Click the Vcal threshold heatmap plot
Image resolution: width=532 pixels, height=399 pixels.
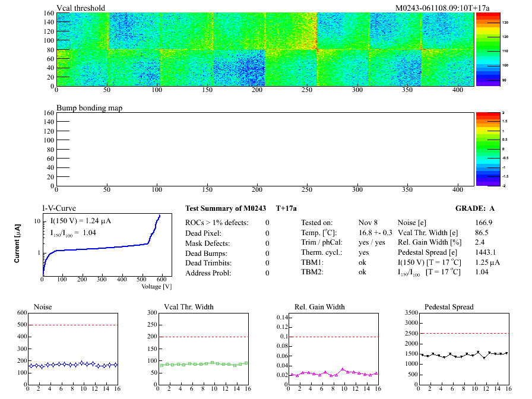[x=265, y=49]
